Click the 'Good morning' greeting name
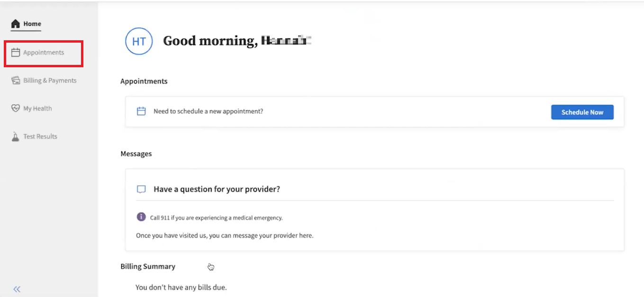This screenshot has width=644, height=297. (x=286, y=41)
